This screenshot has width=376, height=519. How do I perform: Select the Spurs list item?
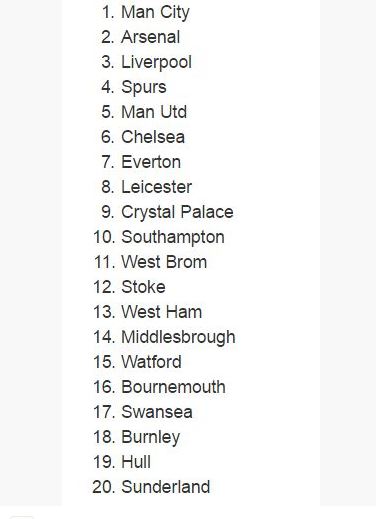click(144, 88)
